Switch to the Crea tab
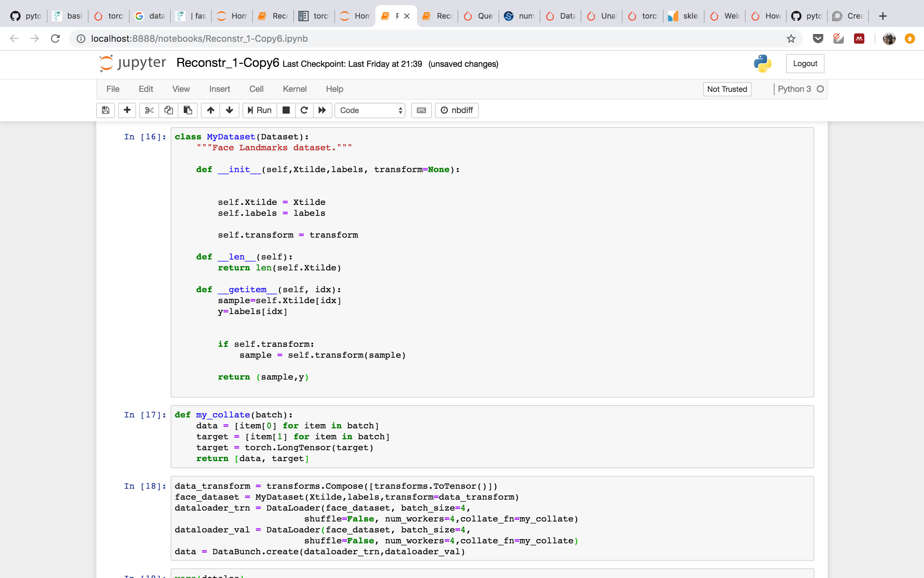 click(848, 16)
